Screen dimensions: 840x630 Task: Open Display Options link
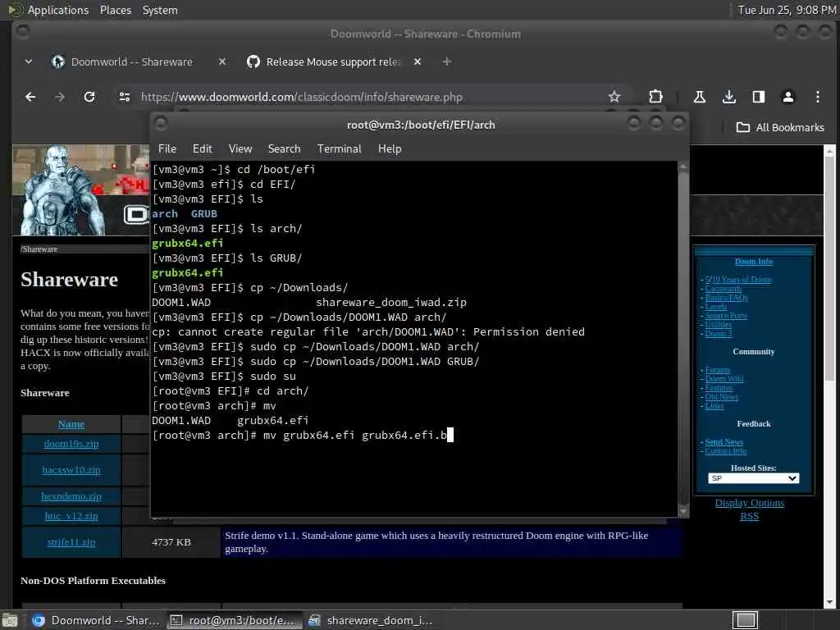[x=750, y=503]
